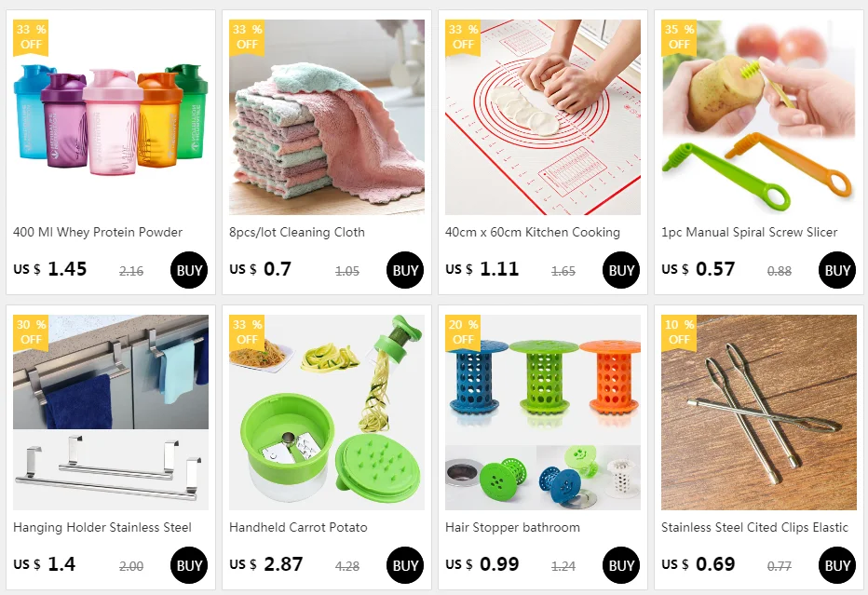Click BUY for Stainless Steel Cited Clips
The width and height of the screenshot is (868, 595).
836,565
